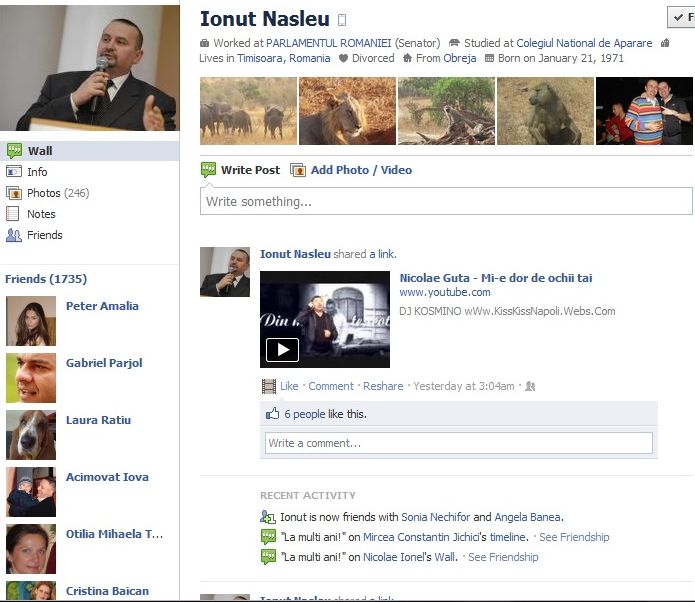Screen dimensions: 695x602
Task: Click the Yesterday at 3:04am timestamp
Action: [x=464, y=386]
